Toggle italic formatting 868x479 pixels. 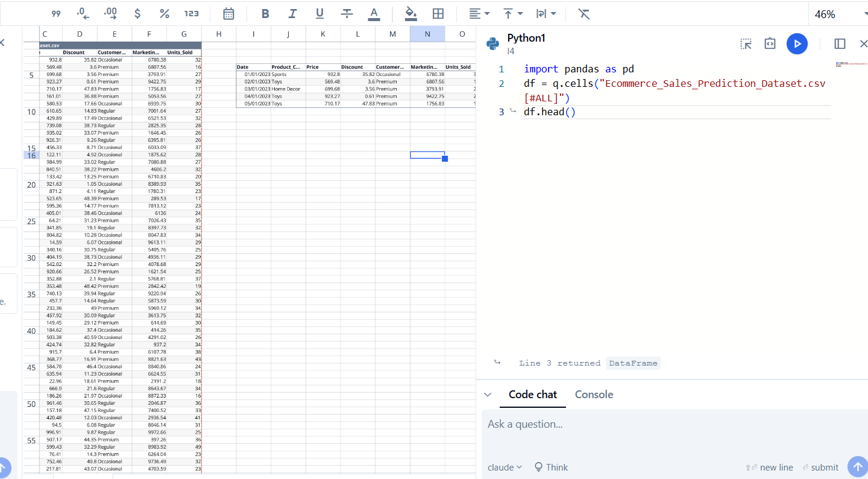(x=292, y=13)
